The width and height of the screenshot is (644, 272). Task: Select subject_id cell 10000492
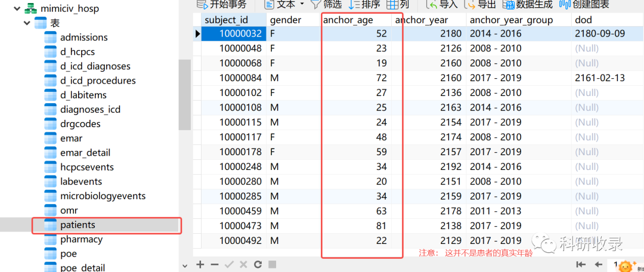point(233,240)
